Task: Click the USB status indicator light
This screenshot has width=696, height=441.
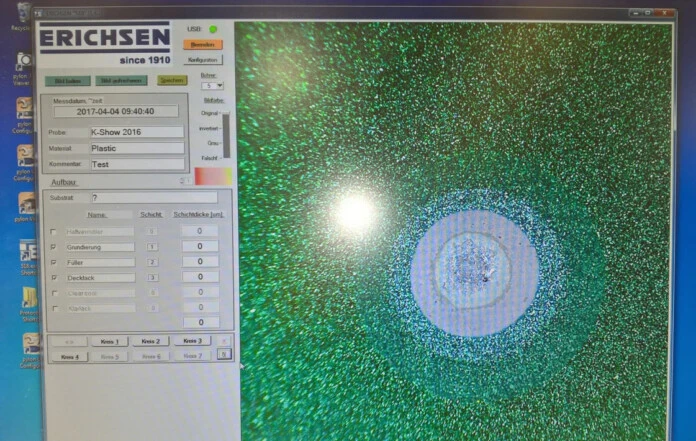Action: click(213, 29)
